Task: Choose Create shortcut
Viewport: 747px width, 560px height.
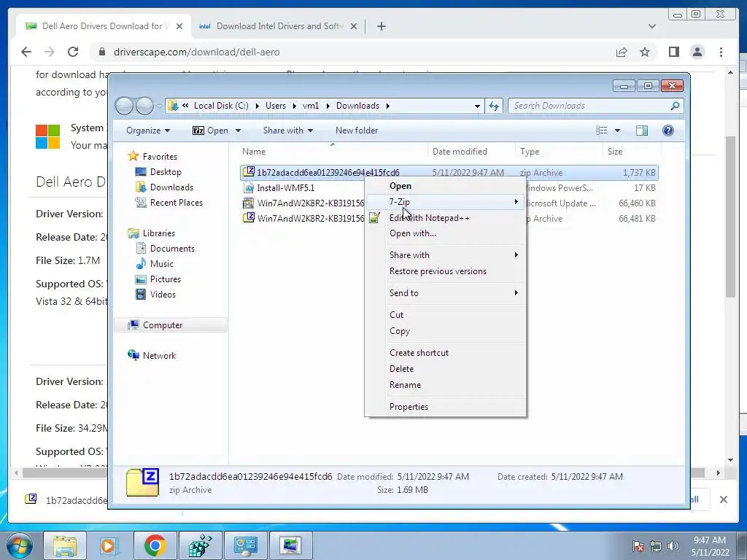Action: (446, 353)
